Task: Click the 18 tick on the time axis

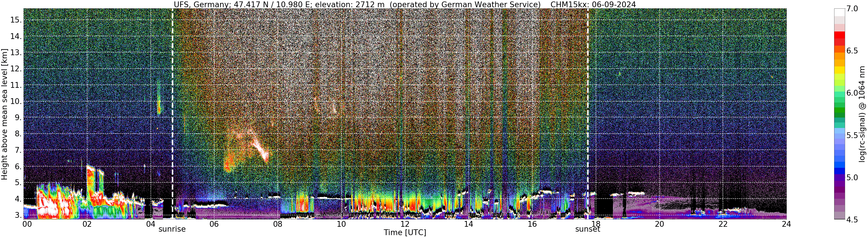Action: [x=596, y=224]
